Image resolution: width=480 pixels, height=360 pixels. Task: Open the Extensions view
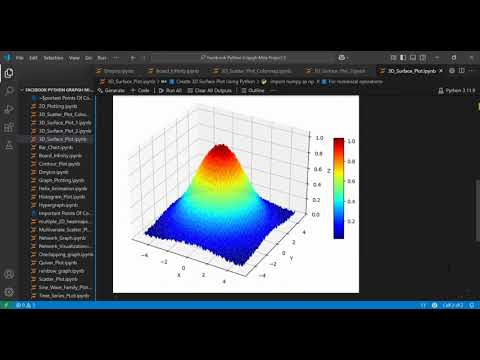tap(9, 127)
